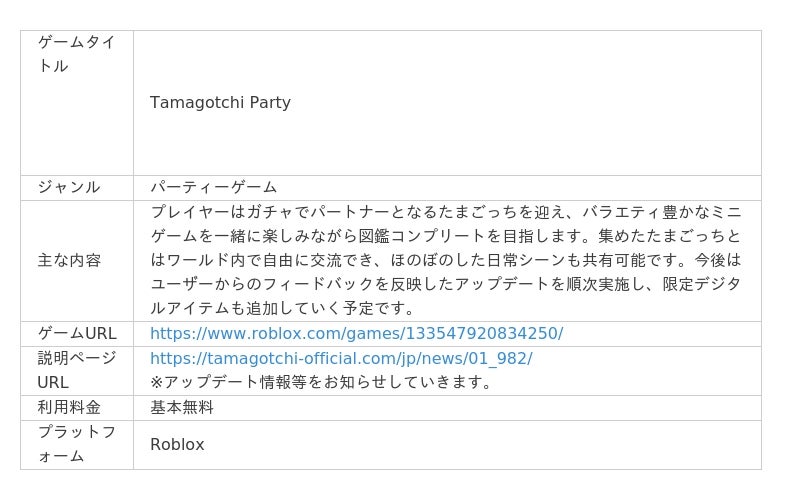Click the 利用料金 row label
Image resolution: width=800 pixels, height=500 pixels.
coord(69,407)
